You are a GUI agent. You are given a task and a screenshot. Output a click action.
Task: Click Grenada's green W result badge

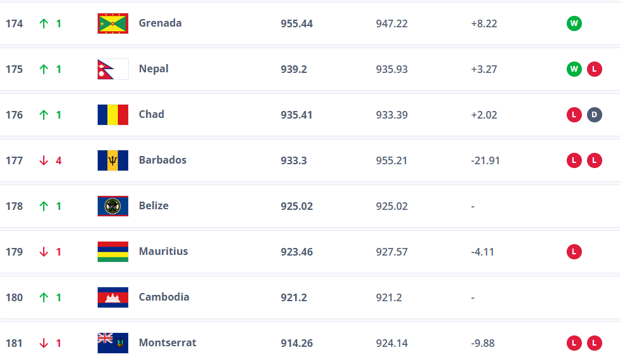(574, 23)
